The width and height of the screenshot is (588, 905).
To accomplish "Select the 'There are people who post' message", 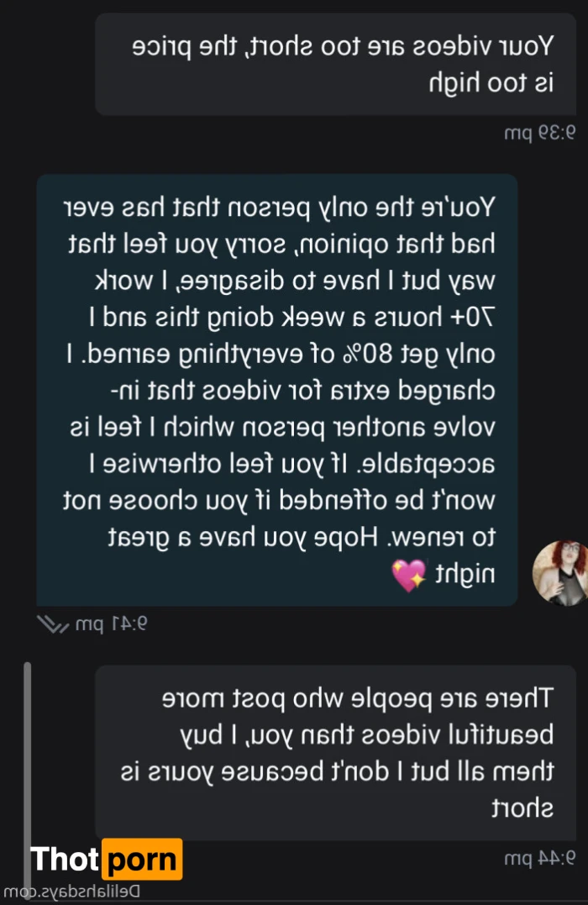I will pos(335,753).
